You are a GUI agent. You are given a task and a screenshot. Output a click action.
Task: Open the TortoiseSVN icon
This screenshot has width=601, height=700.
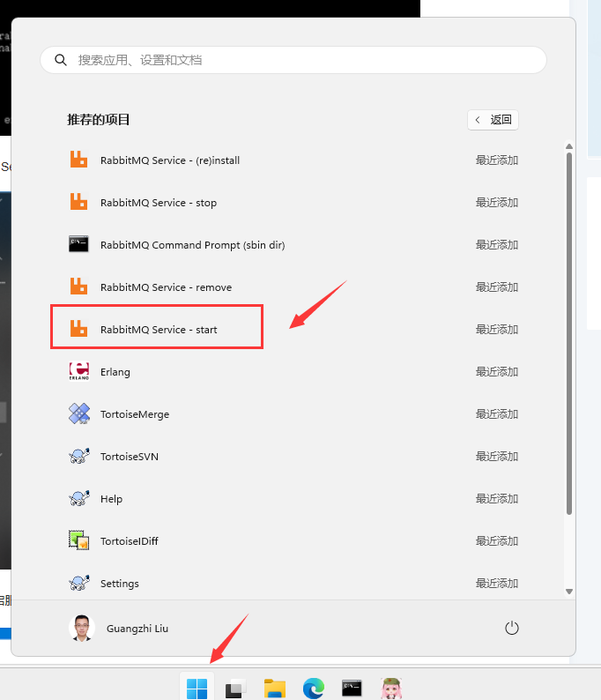(79, 456)
